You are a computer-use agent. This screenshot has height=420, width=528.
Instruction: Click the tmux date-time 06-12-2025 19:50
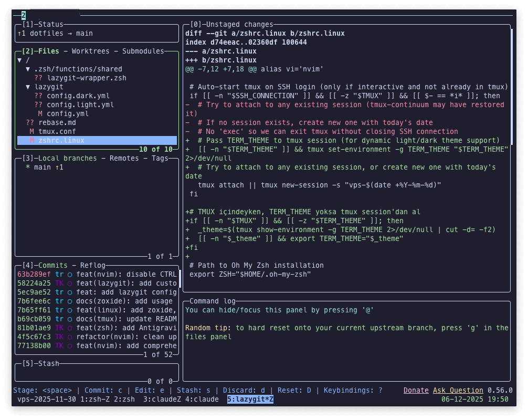475,400
